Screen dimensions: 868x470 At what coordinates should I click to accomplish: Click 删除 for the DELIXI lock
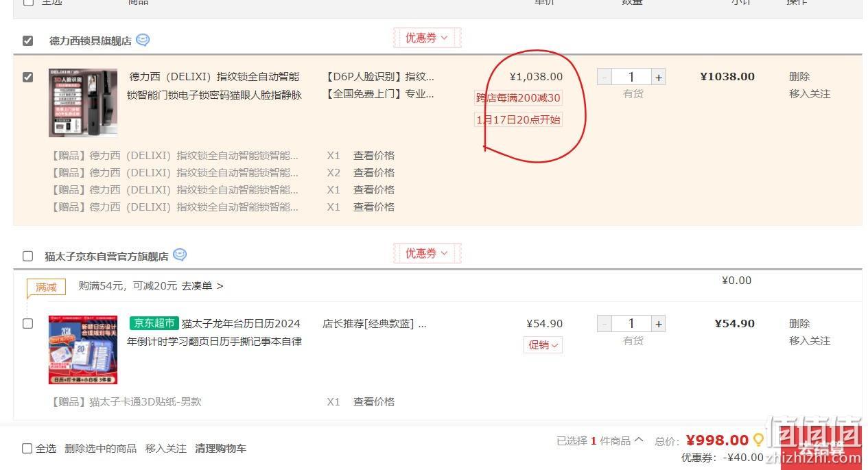799,77
